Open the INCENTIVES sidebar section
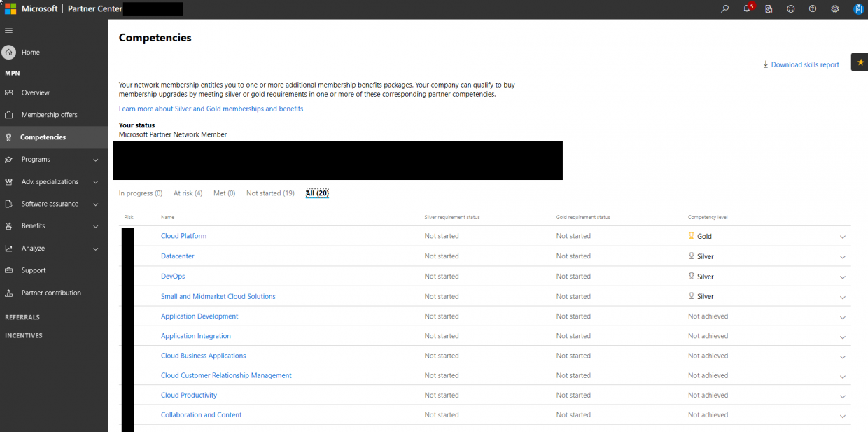The width and height of the screenshot is (868, 432). click(x=24, y=335)
